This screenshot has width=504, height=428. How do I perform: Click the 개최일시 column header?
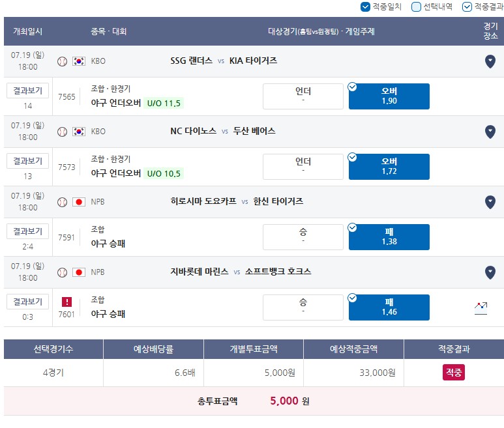pyautogui.click(x=27, y=31)
